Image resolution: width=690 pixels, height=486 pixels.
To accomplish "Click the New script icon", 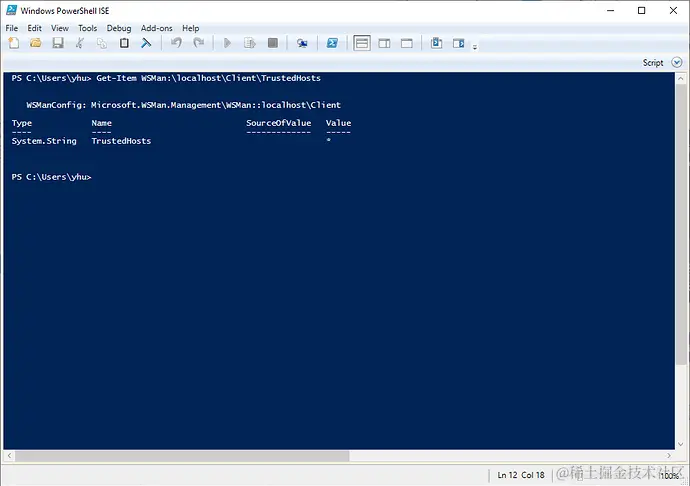I will (14, 43).
